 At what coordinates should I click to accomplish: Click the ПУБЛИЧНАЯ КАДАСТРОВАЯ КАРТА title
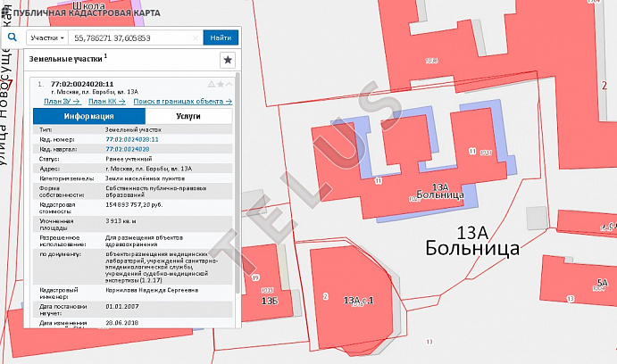point(87,13)
